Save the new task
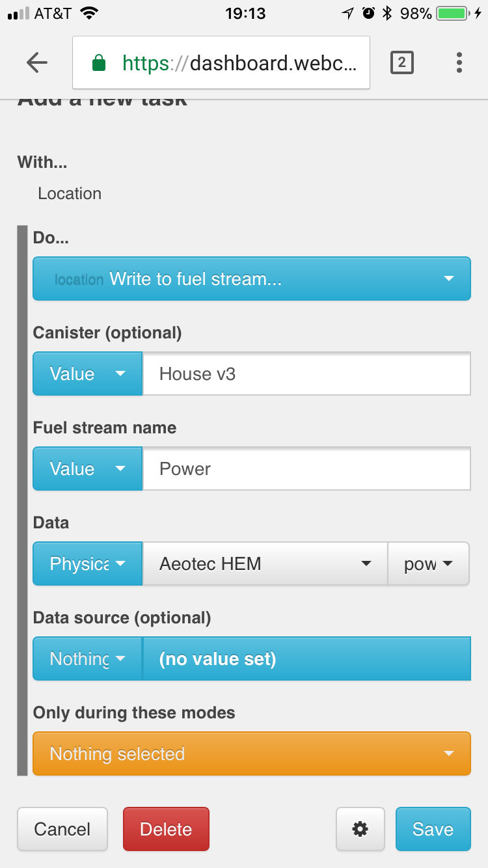The height and width of the screenshot is (868, 488). 433,829
